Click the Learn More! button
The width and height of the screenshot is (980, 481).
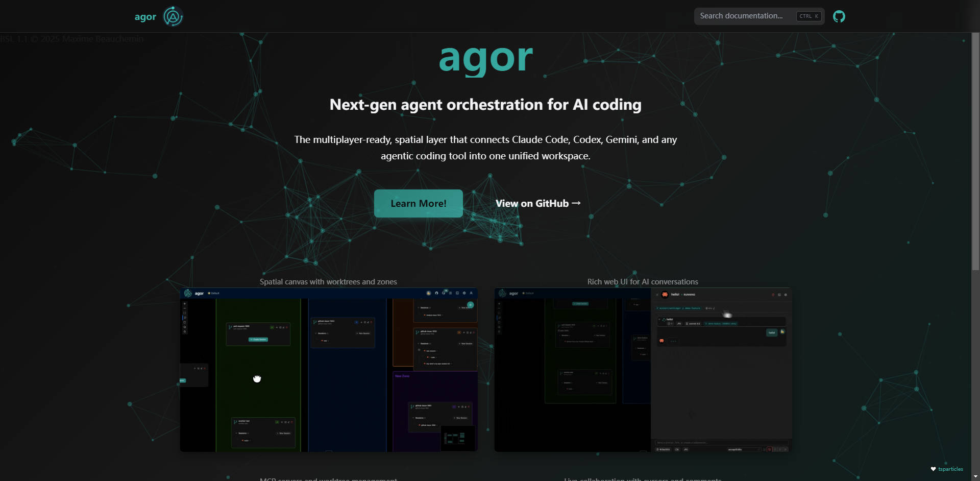pyautogui.click(x=418, y=203)
